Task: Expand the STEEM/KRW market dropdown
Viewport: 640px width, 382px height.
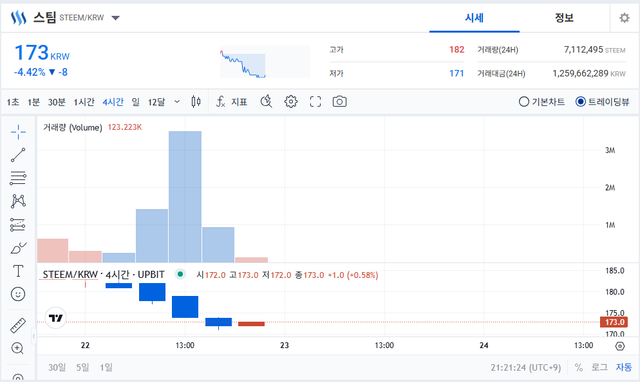Action: coord(116,18)
